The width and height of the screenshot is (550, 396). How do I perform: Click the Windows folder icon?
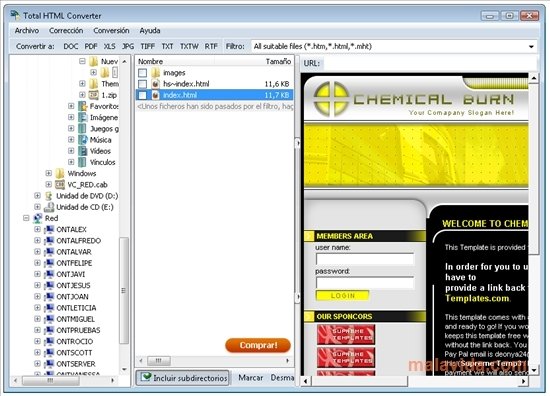click(60, 173)
